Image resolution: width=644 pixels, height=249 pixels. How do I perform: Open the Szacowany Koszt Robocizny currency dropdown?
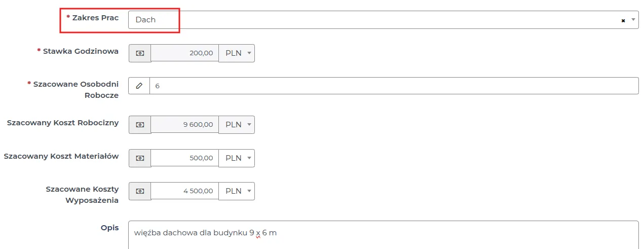point(237,125)
